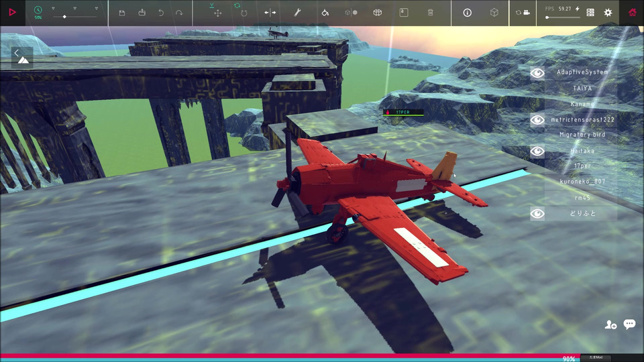The width and height of the screenshot is (644, 362).
Task: Click the camera reset icon
Action: (x=523, y=13)
